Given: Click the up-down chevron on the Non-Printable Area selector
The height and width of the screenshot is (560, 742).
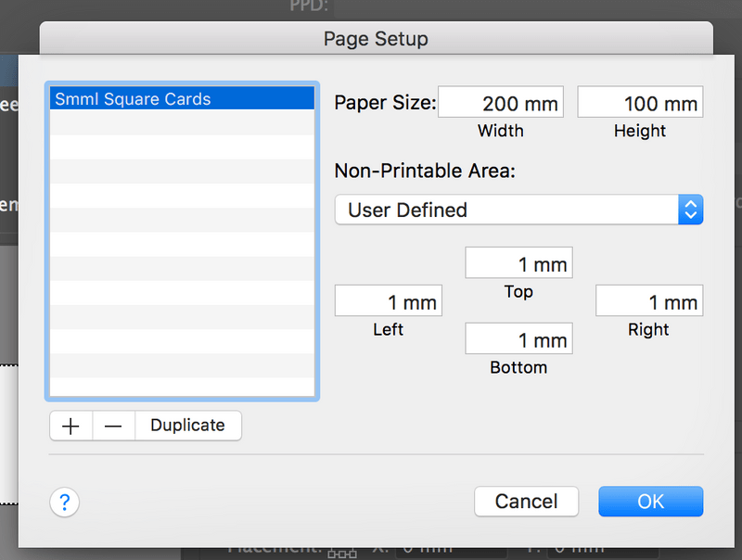Looking at the screenshot, I should click(x=690, y=210).
